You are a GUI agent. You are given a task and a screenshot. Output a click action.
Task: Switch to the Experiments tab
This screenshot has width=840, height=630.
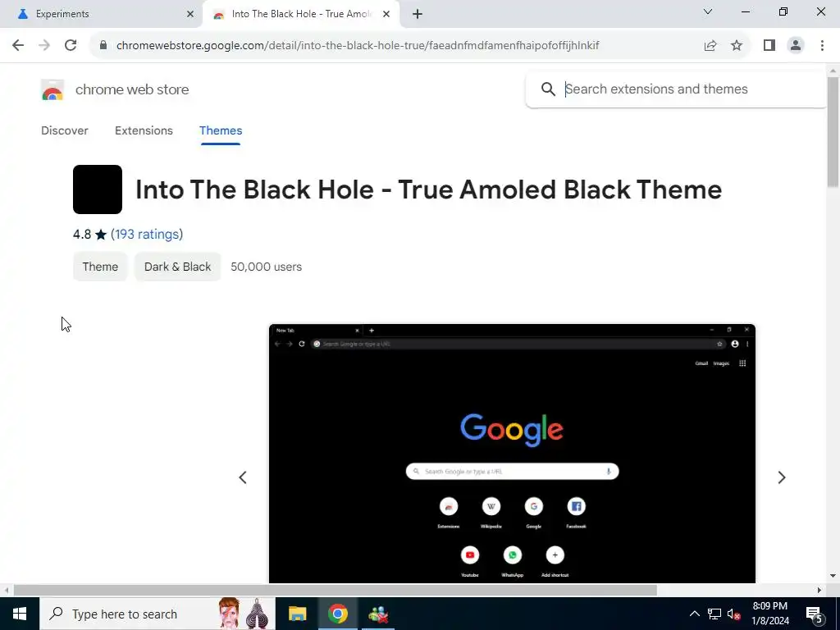tap(102, 14)
